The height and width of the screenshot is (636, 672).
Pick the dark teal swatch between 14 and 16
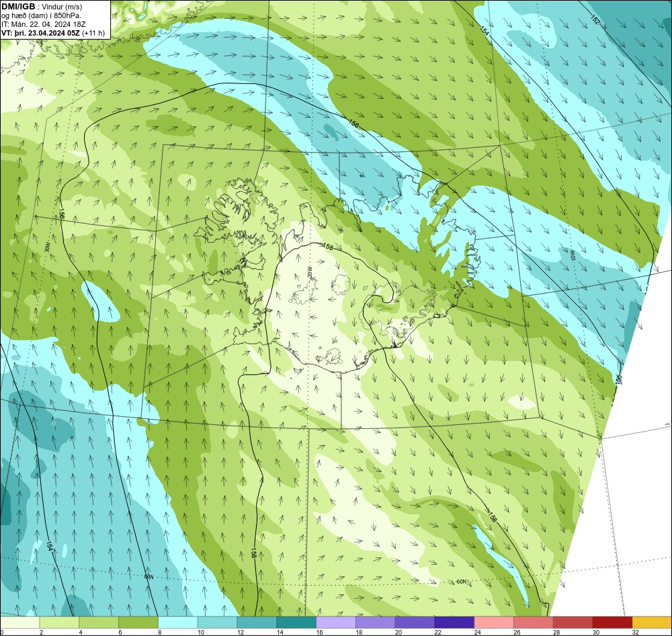296,622
